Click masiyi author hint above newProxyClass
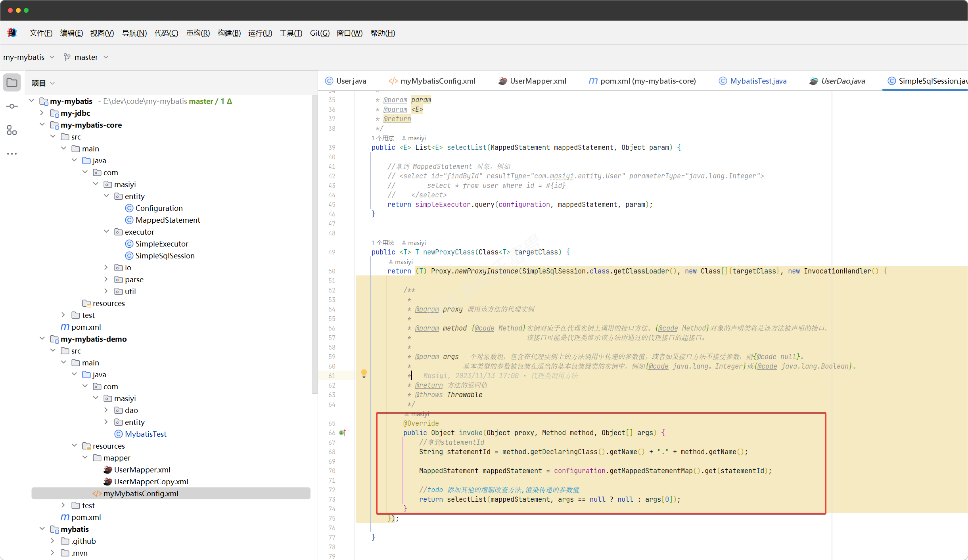This screenshot has width=968, height=560. (414, 243)
